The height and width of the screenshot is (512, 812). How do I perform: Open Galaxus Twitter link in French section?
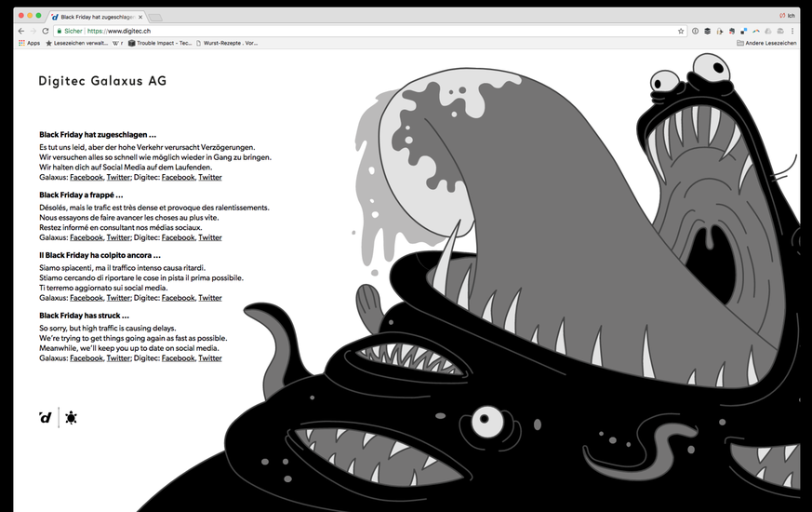point(118,237)
